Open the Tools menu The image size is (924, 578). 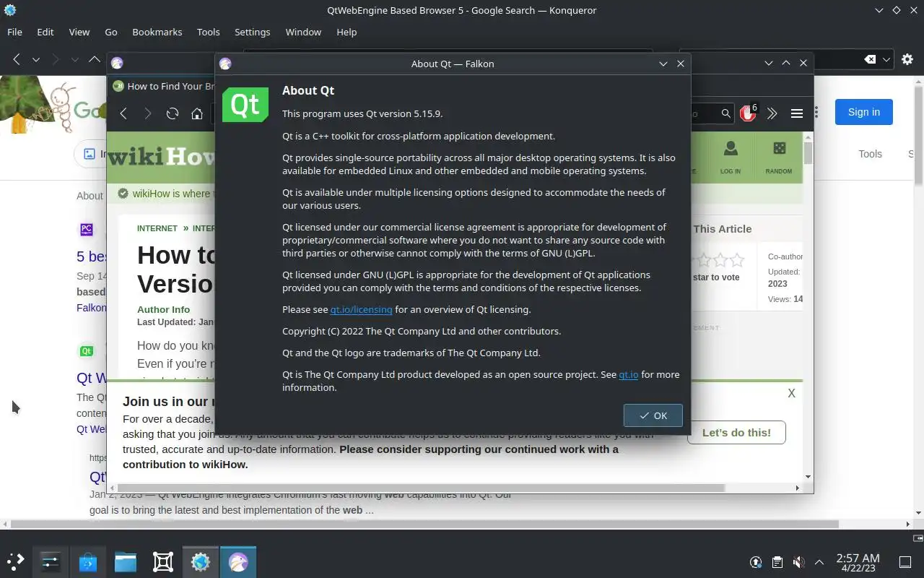pyautogui.click(x=209, y=32)
